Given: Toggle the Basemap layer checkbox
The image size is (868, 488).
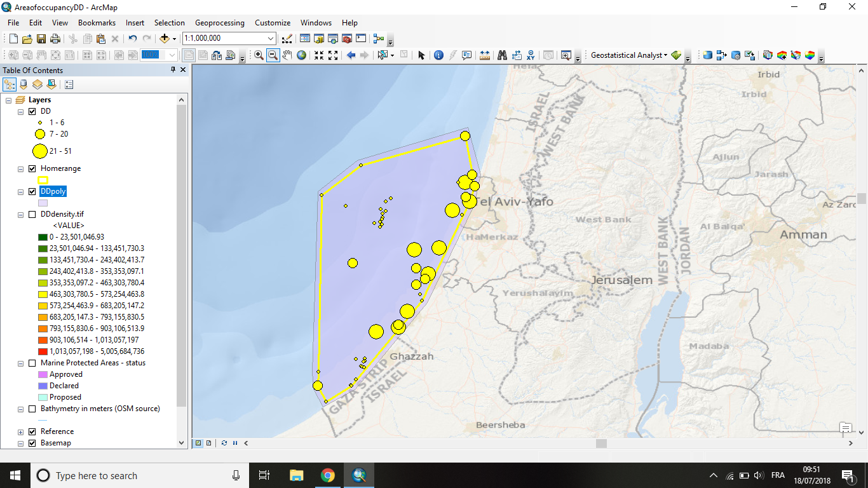Looking at the screenshot, I should click(32, 443).
